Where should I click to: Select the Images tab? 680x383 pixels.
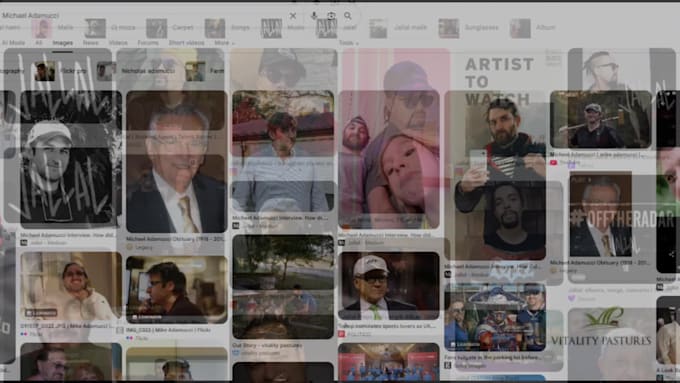(62, 43)
